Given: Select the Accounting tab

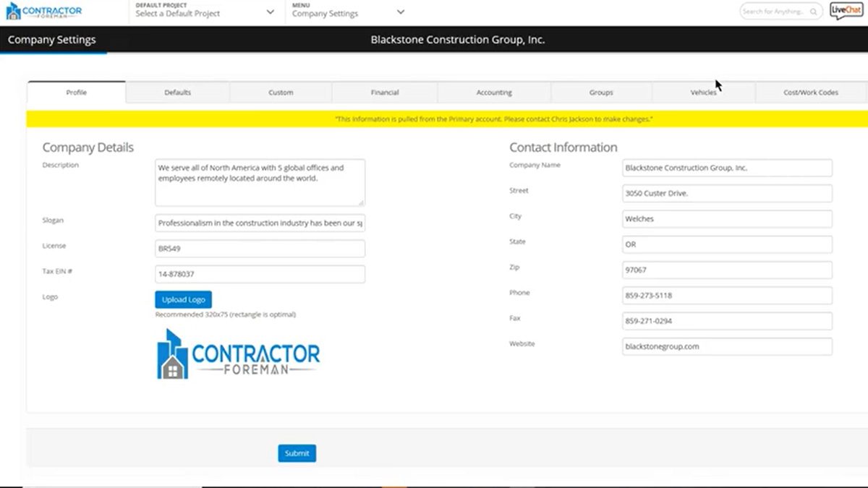Looking at the screenshot, I should click(x=494, y=92).
